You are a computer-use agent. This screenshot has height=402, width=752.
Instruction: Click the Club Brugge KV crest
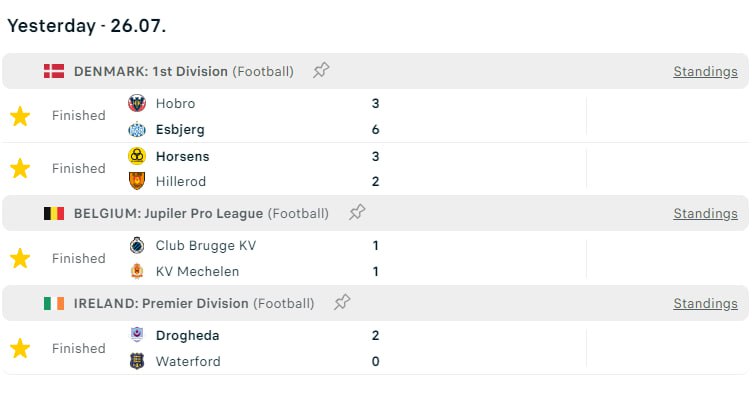pos(137,245)
